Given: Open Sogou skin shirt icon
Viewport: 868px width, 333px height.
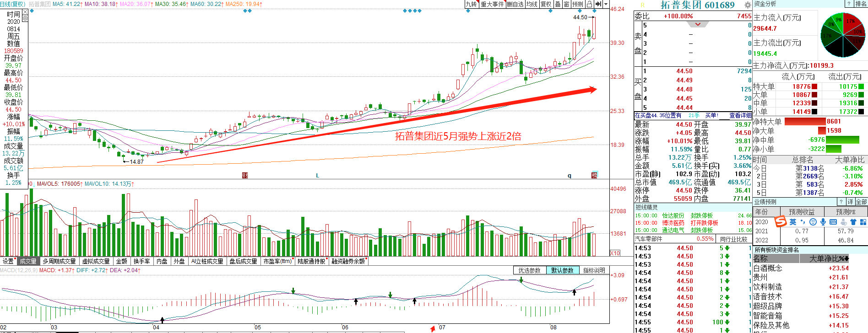Looking at the screenshot, I should coord(853,222).
